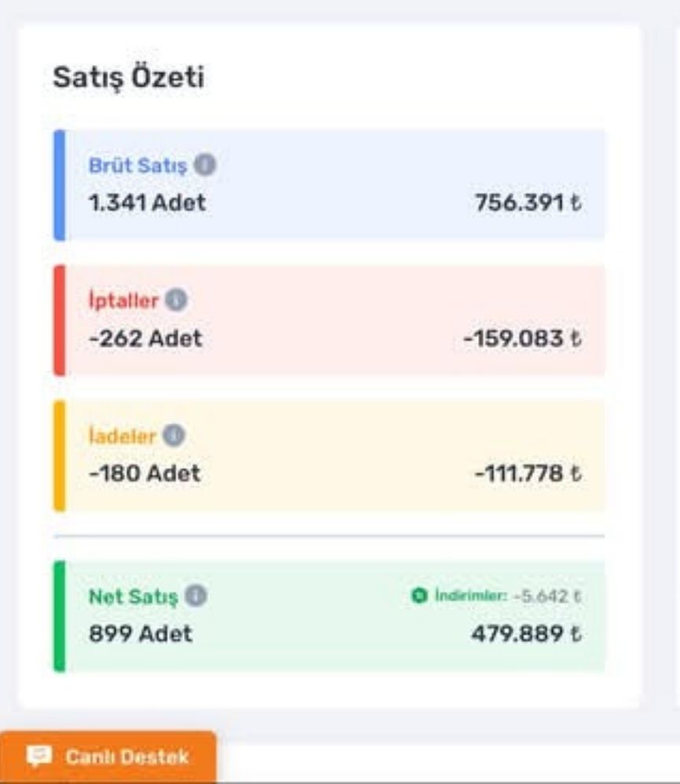Screen dimensions: 680x784
Task: Click the İndirimler -5.642 ₺ discount text
Action: click(x=507, y=597)
